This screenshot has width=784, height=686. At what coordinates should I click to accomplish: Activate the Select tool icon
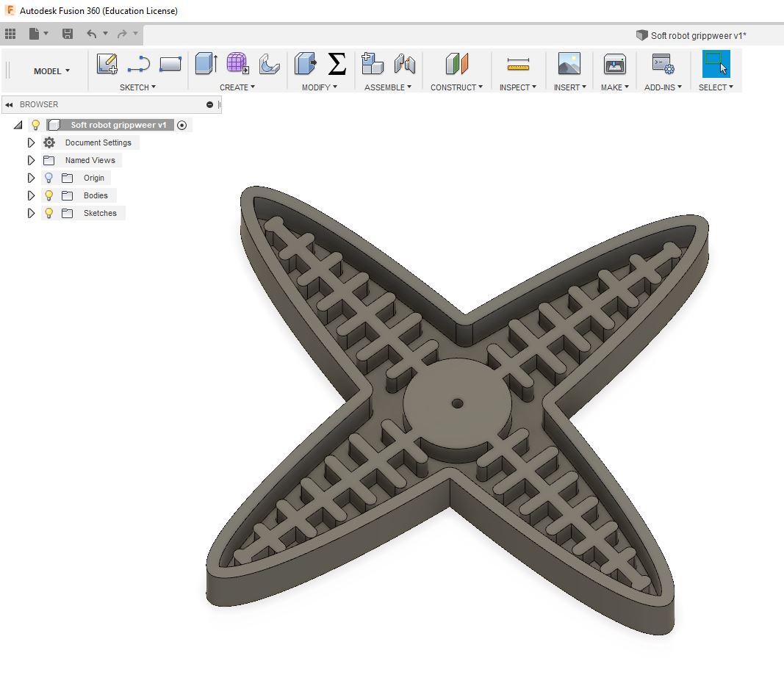point(716,63)
